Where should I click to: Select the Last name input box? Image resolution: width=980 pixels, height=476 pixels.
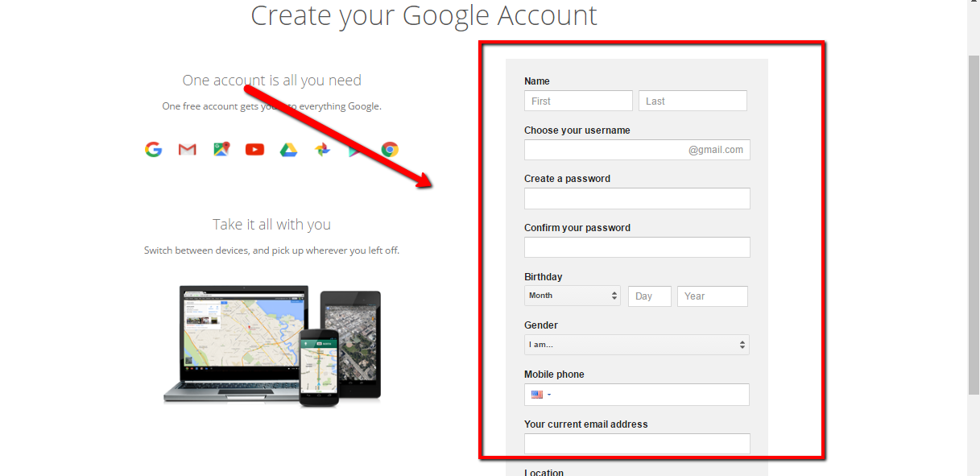pos(693,101)
